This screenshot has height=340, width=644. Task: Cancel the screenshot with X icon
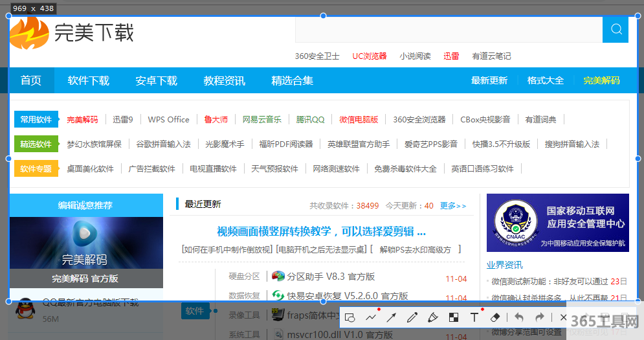(x=562, y=317)
